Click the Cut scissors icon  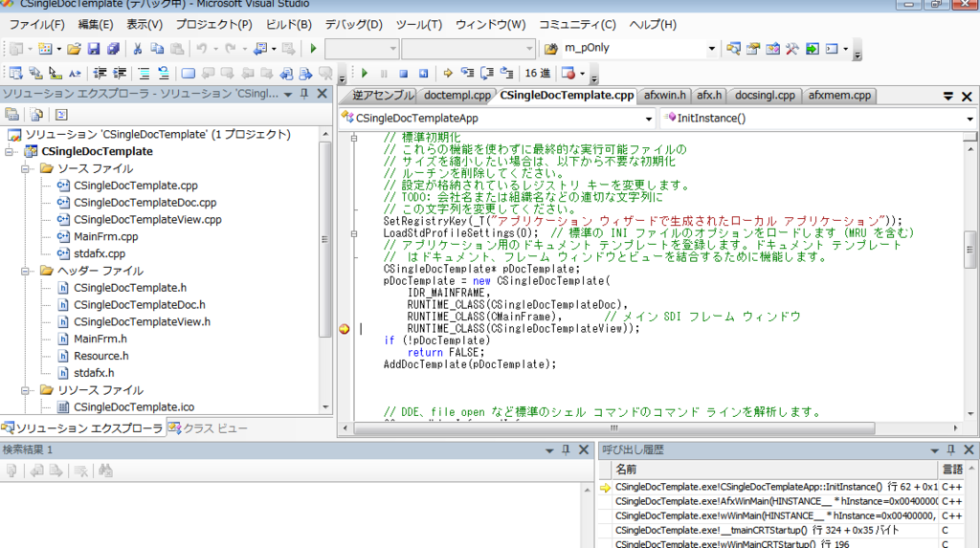click(138, 48)
